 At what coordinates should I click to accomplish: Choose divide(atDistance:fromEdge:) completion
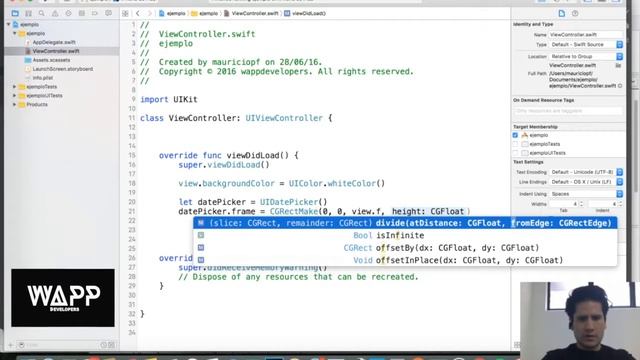tap(405, 223)
